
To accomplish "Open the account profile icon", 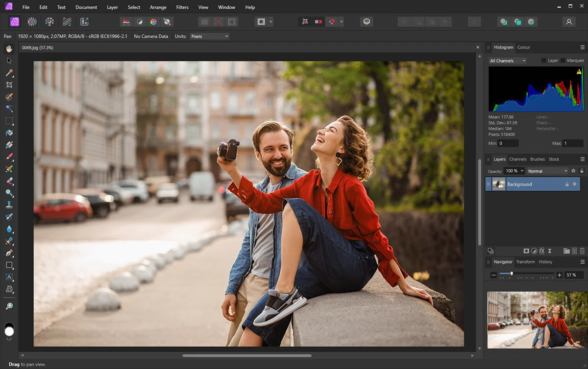I will click(569, 22).
